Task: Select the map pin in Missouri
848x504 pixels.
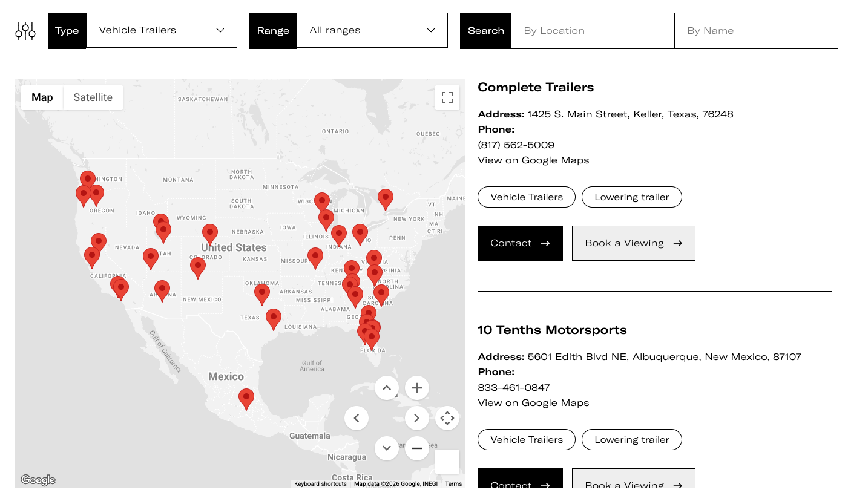Action: point(315,258)
